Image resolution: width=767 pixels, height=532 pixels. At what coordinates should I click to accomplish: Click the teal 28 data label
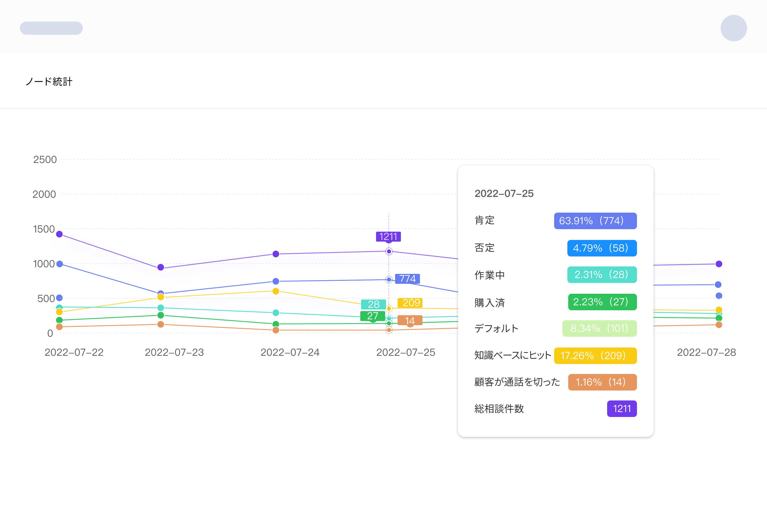pos(373,304)
